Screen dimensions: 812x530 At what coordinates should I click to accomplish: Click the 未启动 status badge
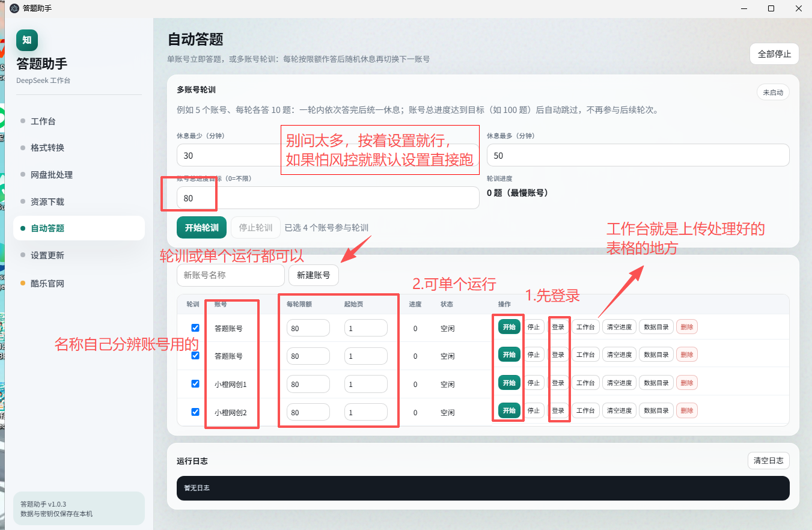[x=773, y=93]
